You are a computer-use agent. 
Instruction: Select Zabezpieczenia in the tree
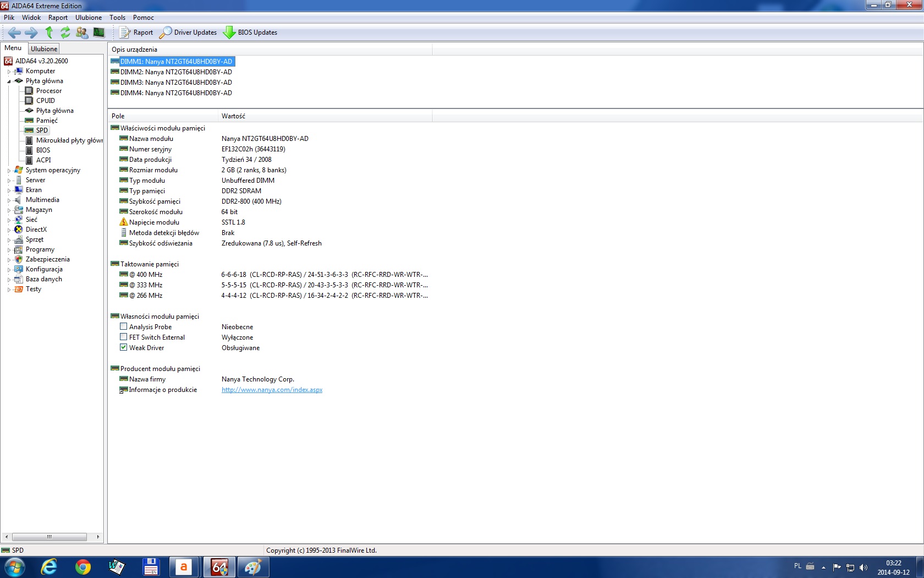(48, 259)
